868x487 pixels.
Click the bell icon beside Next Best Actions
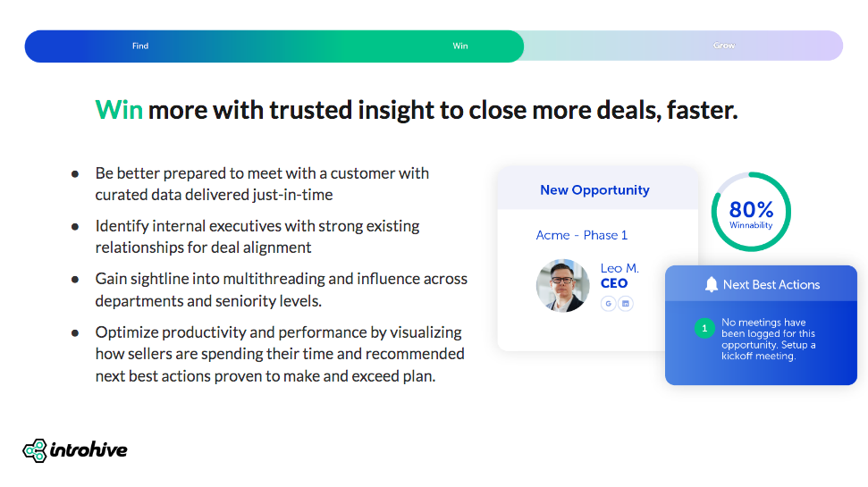pos(712,284)
